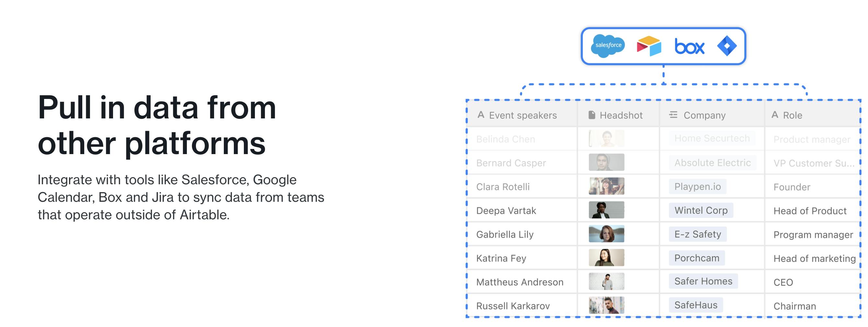Image resolution: width=868 pixels, height=327 pixels.
Task: Click the Head of Product role cell
Action: point(810,211)
